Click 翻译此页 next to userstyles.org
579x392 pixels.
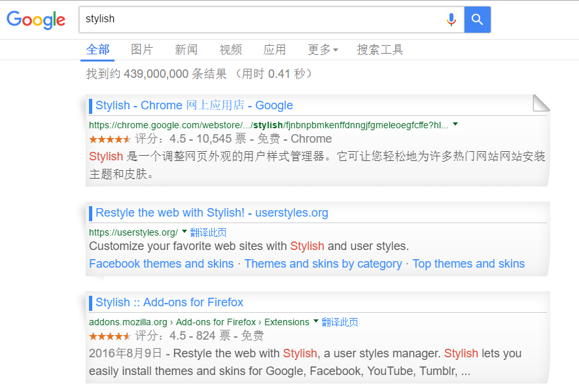point(209,232)
